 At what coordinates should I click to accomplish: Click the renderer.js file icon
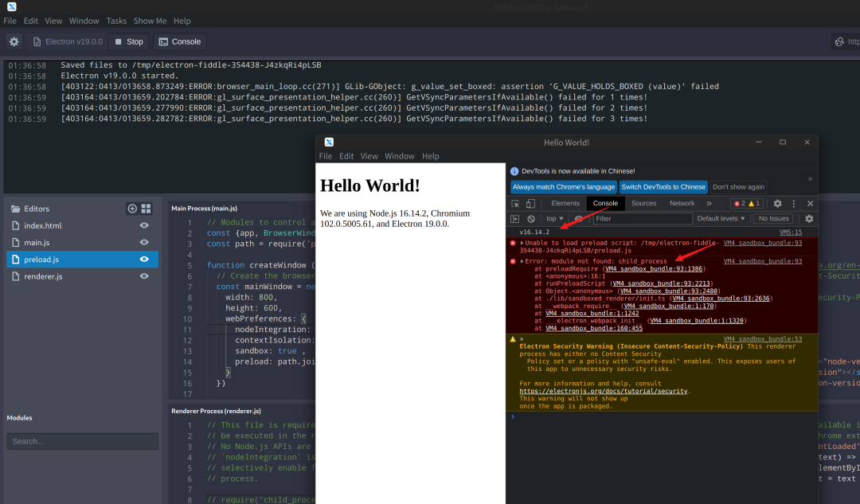[15, 276]
